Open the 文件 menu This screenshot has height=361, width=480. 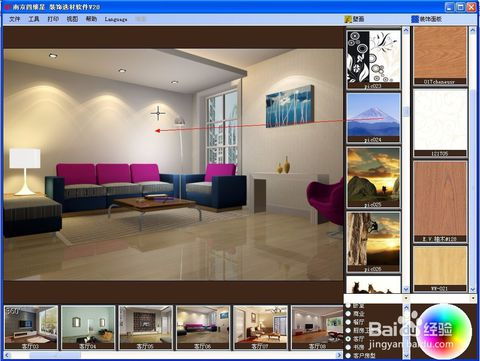coord(15,19)
